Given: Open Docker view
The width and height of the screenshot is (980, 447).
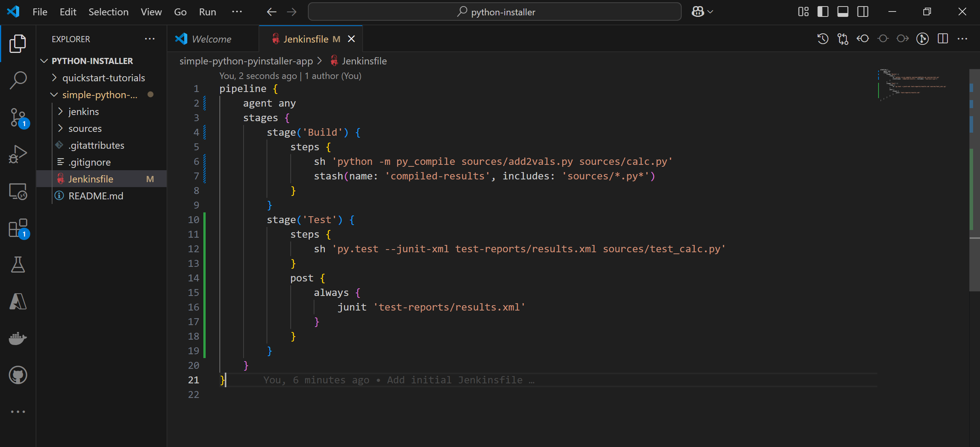Looking at the screenshot, I should pos(18,338).
